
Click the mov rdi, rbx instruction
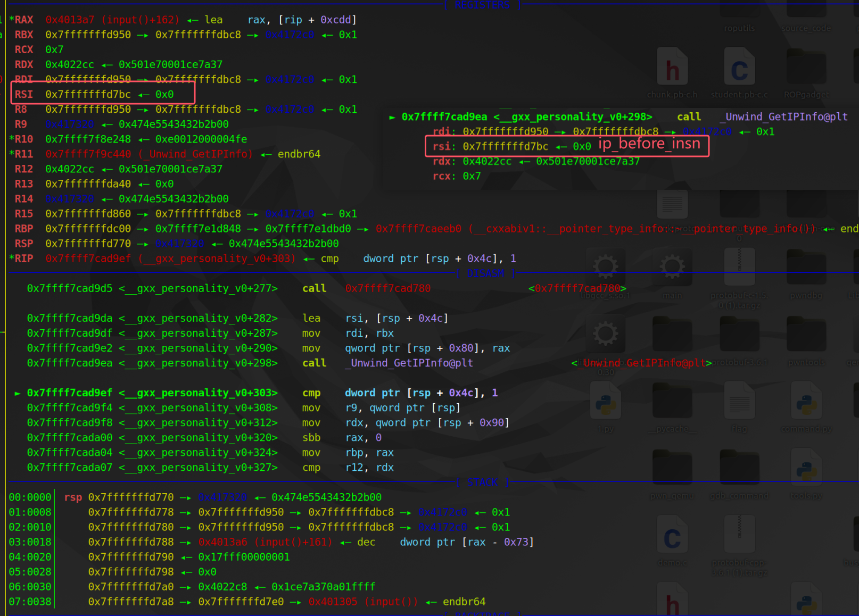pos(348,333)
